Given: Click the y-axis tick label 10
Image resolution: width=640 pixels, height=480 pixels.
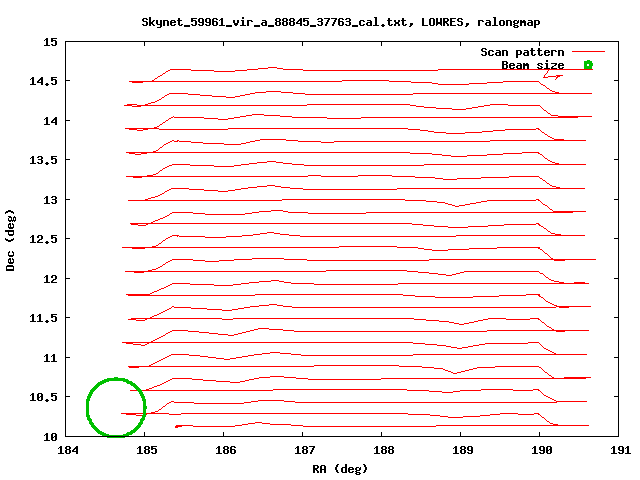Looking at the screenshot, I should pyautogui.click(x=50, y=437).
